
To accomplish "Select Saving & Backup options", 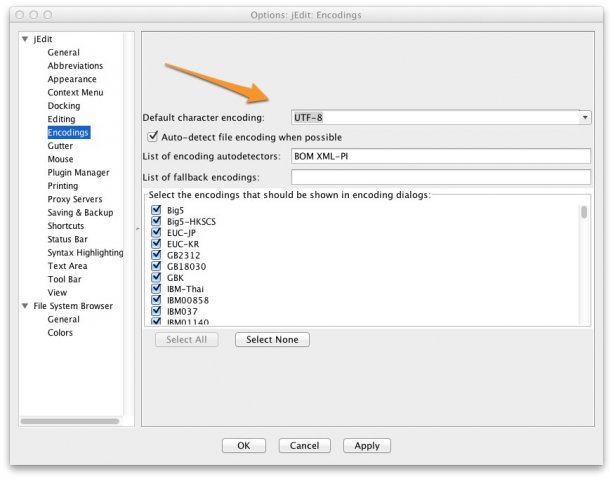I will point(80,212).
